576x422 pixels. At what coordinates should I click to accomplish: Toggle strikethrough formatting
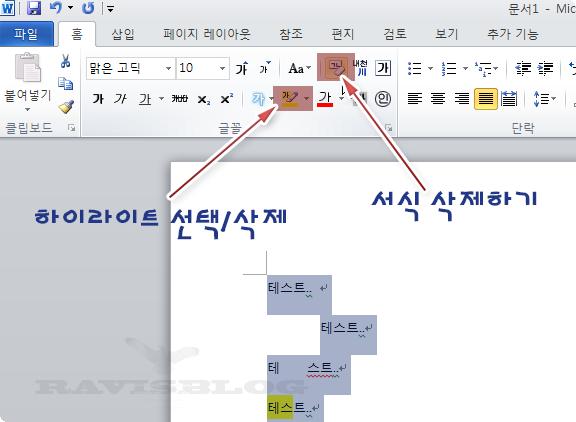(180, 99)
